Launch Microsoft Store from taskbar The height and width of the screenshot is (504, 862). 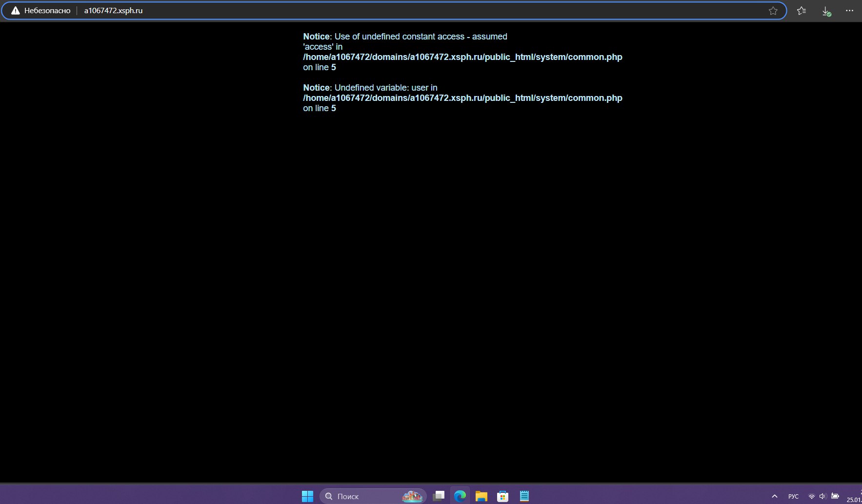(502, 496)
